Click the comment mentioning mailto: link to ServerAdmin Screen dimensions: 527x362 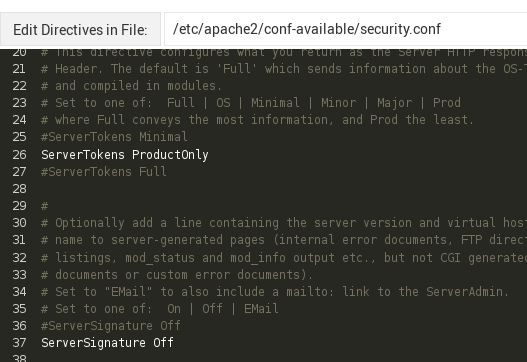point(275,291)
